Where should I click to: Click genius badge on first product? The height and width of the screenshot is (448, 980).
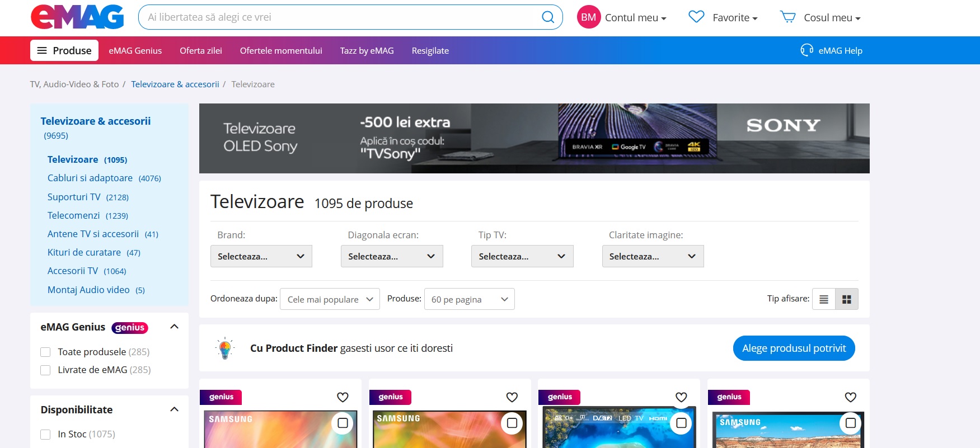click(x=221, y=397)
